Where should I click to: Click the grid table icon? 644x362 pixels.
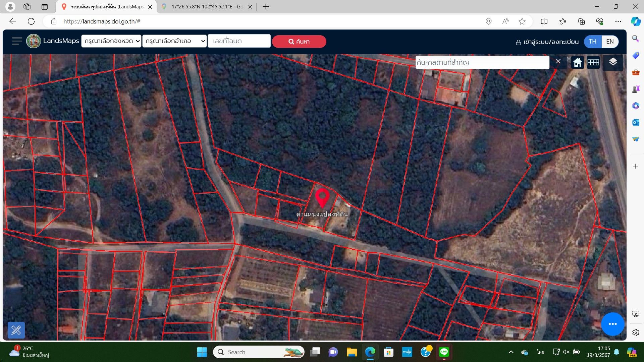point(593,62)
